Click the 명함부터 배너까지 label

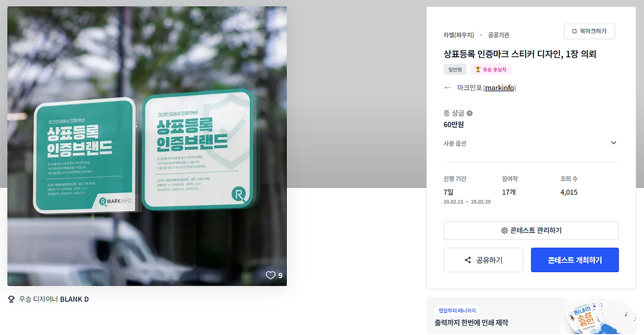tap(458, 310)
